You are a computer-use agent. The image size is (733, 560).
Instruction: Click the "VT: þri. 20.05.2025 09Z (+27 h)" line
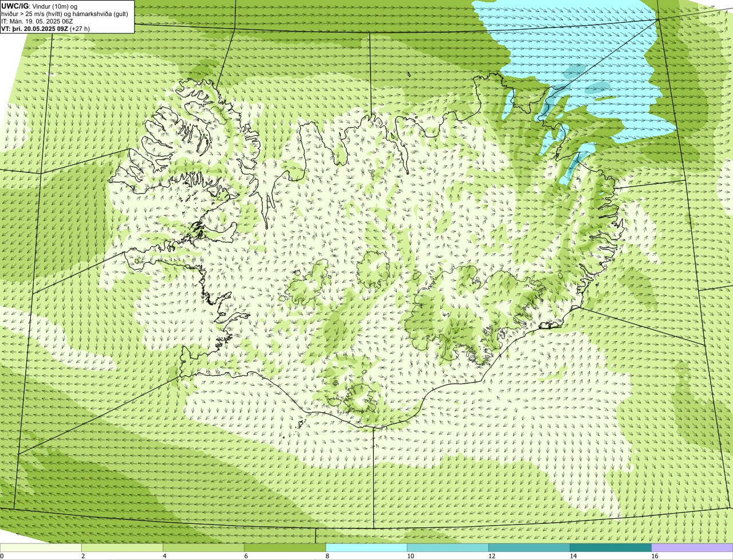45,29
